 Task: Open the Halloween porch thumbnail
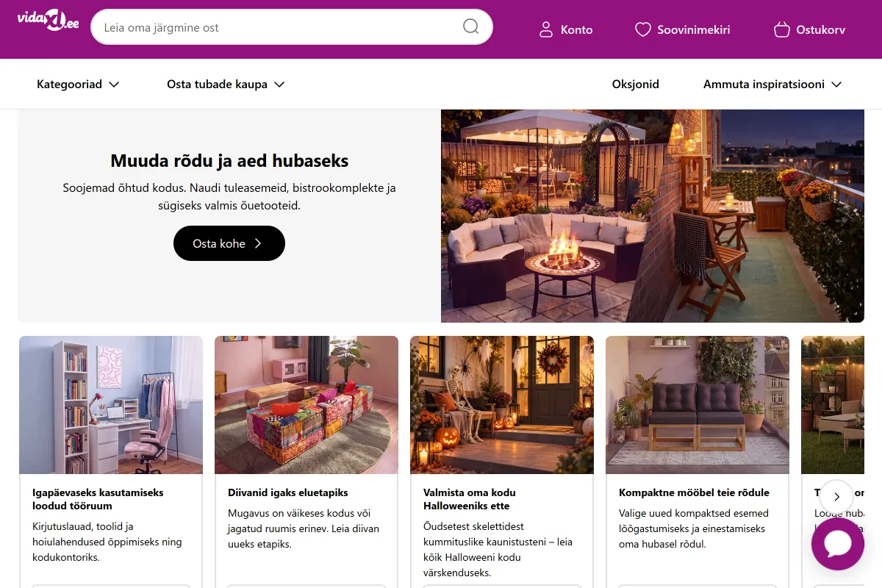(x=502, y=405)
